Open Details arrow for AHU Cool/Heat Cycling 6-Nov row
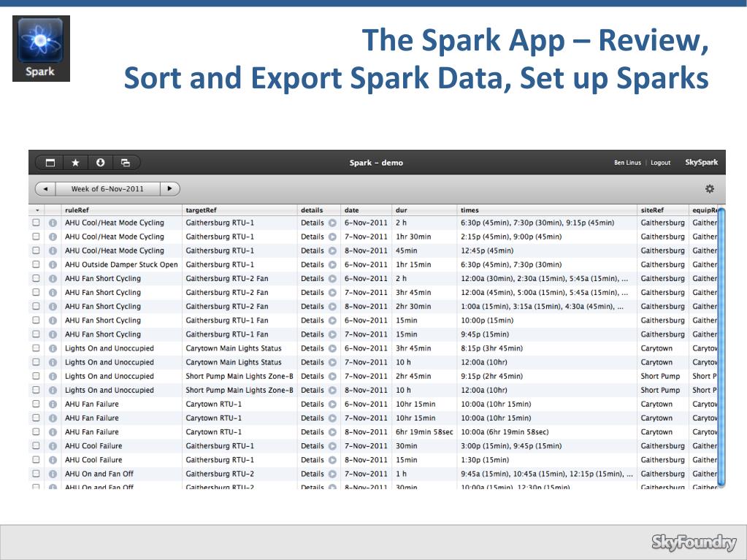Image resolution: width=747 pixels, height=560 pixels. click(332, 223)
